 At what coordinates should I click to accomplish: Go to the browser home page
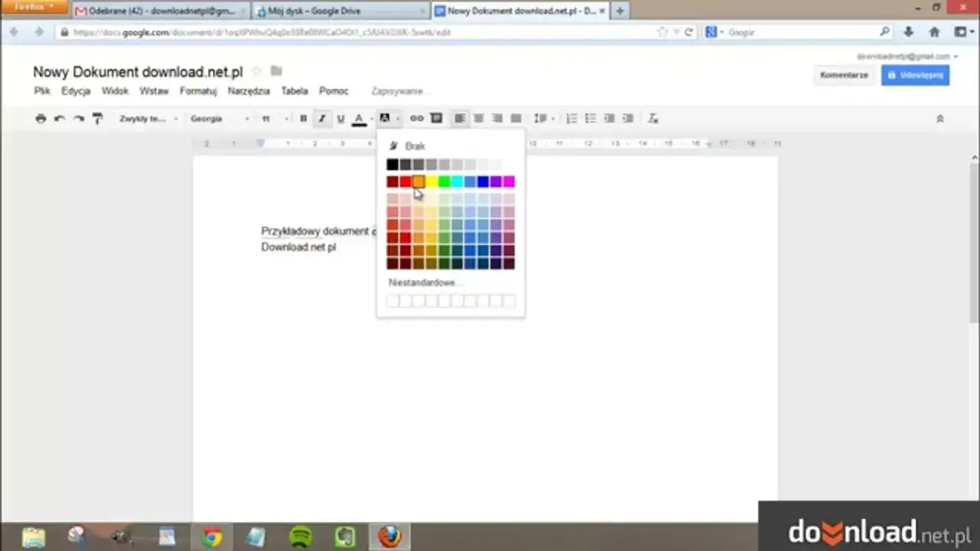point(934,32)
